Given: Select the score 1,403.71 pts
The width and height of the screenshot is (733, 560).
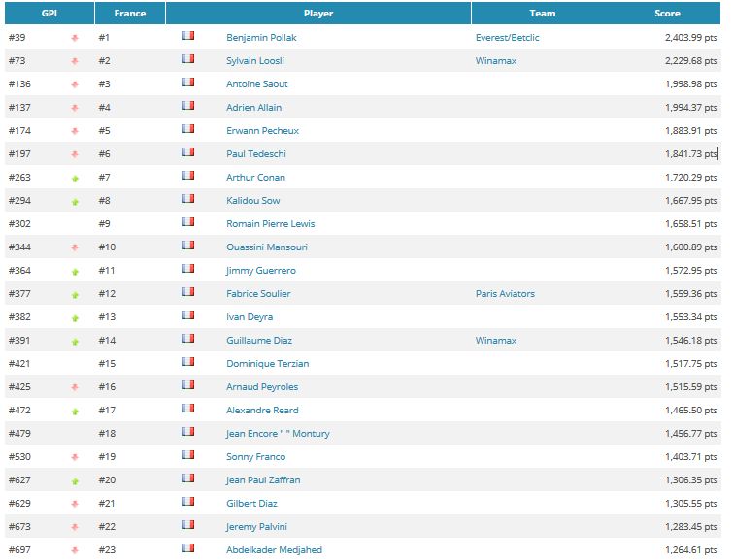Looking at the screenshot, I should coord(691,457).
